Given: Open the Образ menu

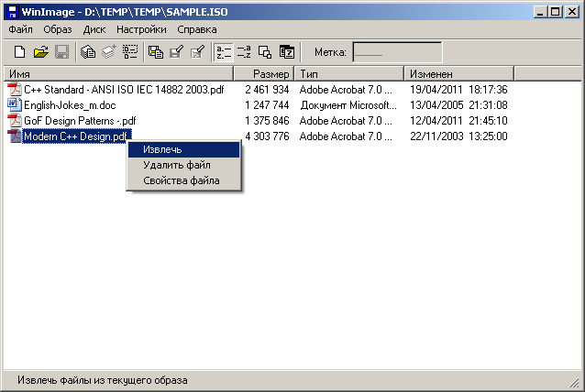Looking at the screenshot, I should pos(58,29).
